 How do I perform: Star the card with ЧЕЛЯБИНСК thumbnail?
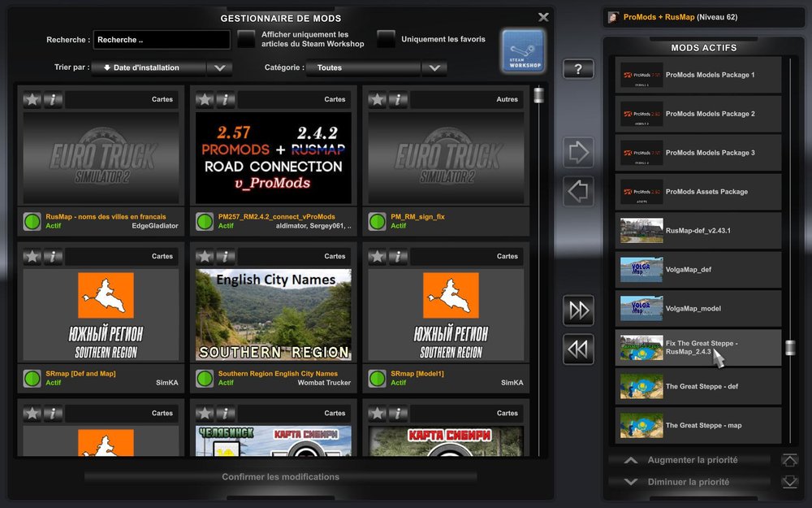tap(205, 413)
